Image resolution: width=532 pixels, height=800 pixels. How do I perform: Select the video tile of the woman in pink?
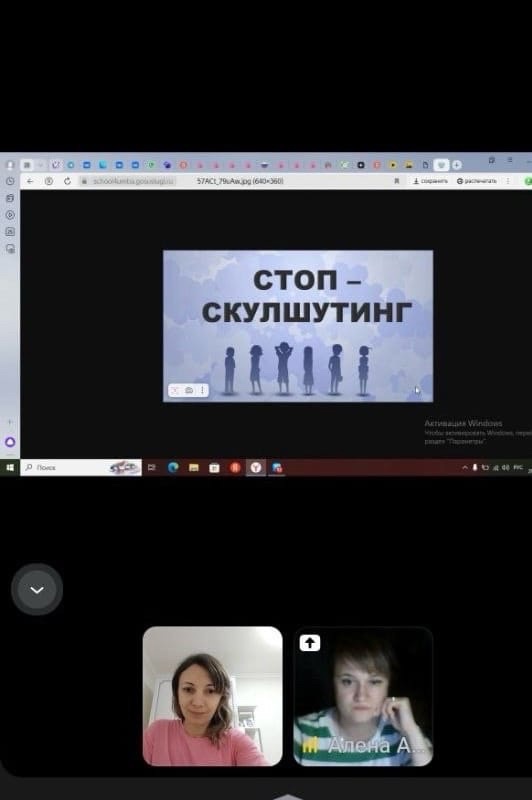click(212, 696)
